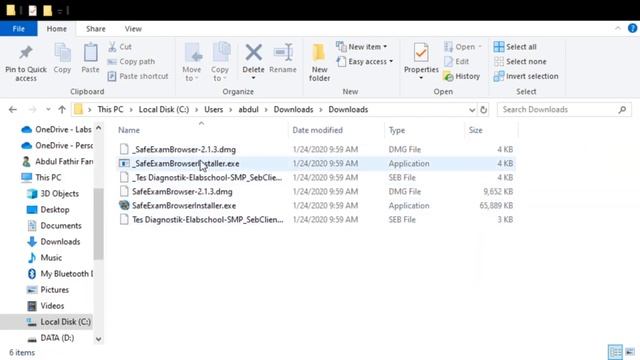This screenshot has height=360, width=640.
Task: Click the Properties checkmark icon
Action: [x=421, y=52]
